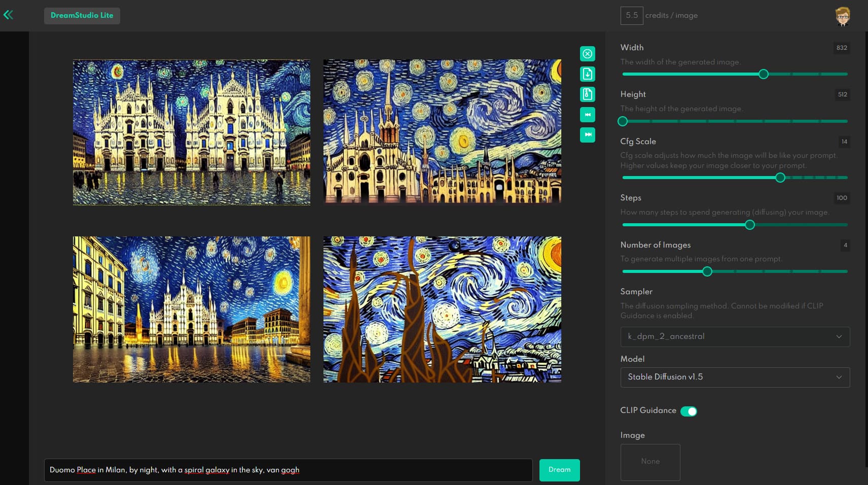The width and height of the screenshot is (868, 485).
Task: Select the bottom-left Duomo plaza night image
Action: 192,309
